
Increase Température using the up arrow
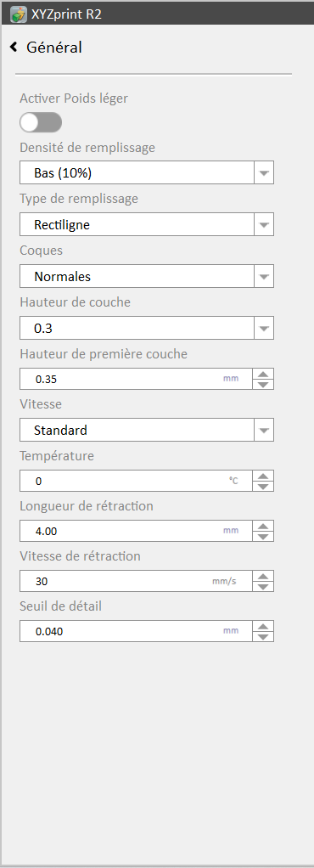[x=263, y=476]
